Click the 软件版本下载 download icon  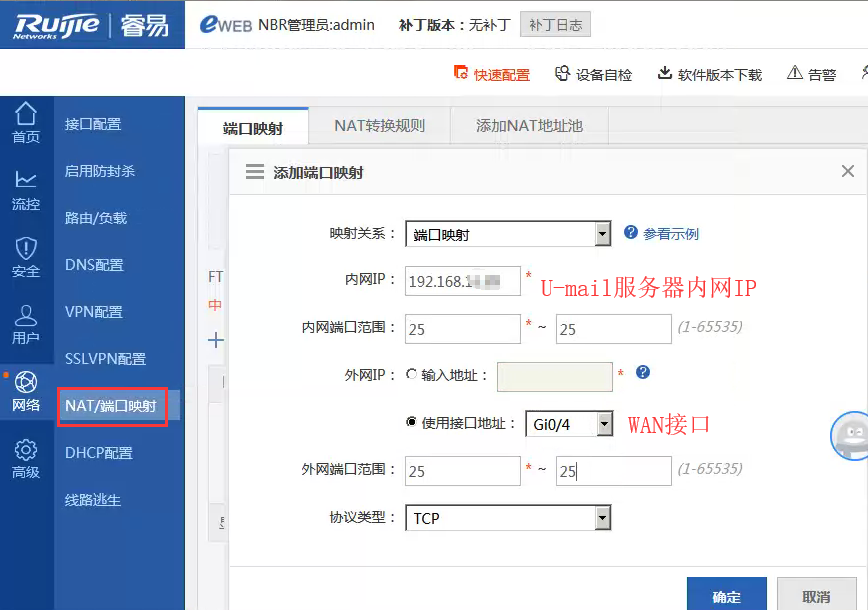664,73
